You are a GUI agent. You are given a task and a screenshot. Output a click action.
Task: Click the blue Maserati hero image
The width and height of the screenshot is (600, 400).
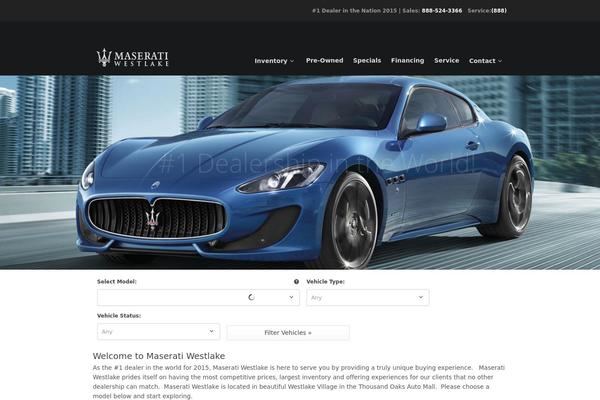[x=300, y=172]
